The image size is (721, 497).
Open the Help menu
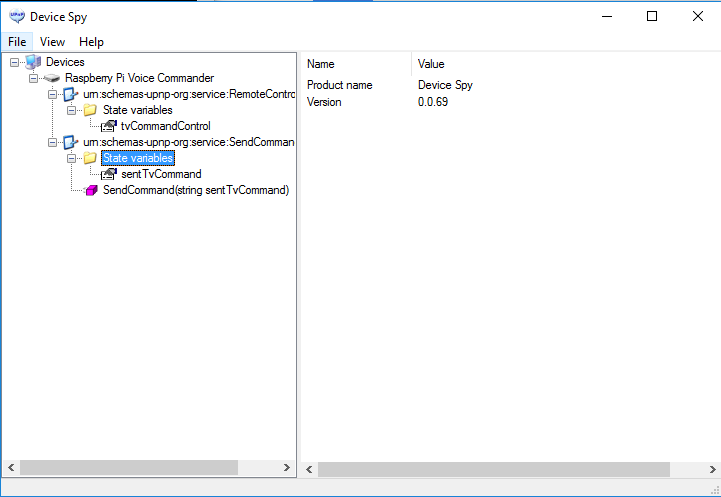(x=91, y=42)
